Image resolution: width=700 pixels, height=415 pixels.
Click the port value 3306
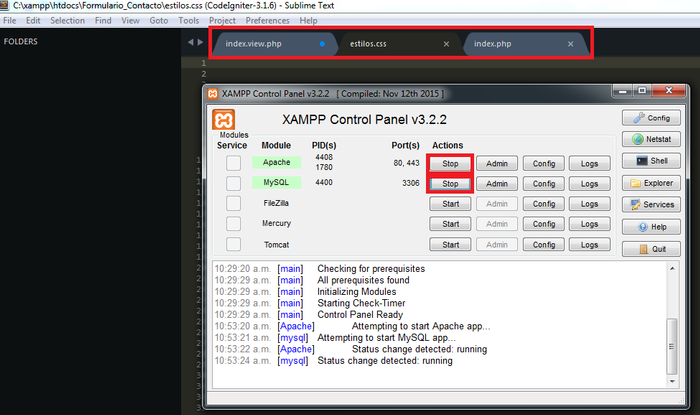(x=410, y=183)
